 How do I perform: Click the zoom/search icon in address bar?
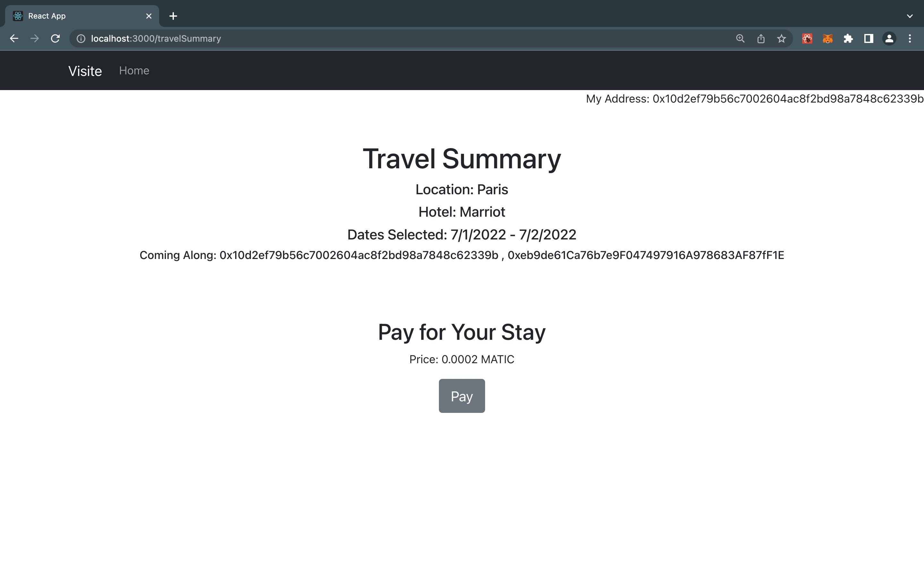pos(740,38)
